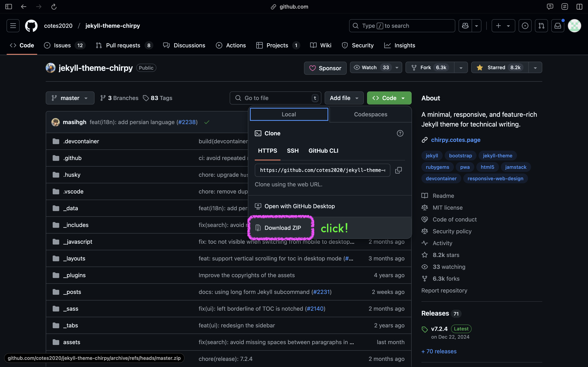
Task: View 83 Tags
Action: click(158, 98)
